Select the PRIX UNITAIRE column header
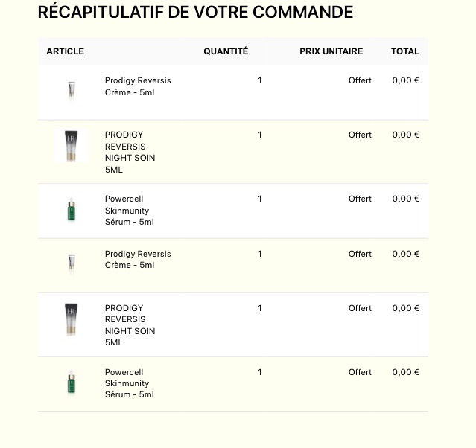 tap(331, 51)
